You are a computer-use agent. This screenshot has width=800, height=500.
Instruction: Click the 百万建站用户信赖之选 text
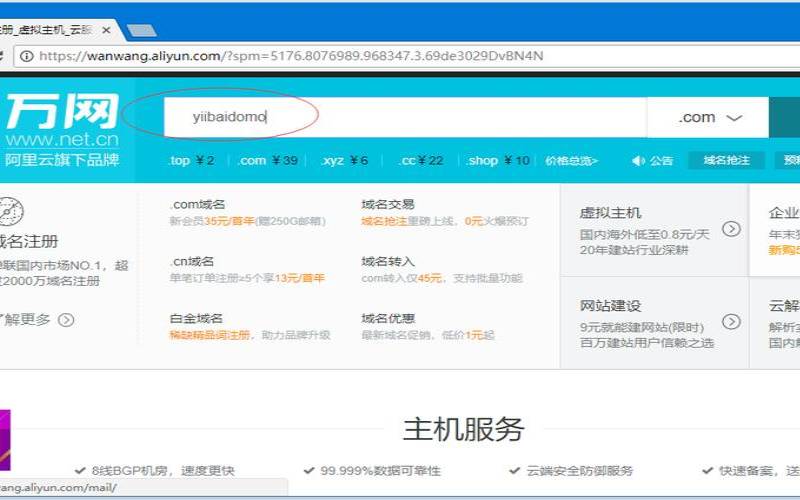click(x=647, y=343)
